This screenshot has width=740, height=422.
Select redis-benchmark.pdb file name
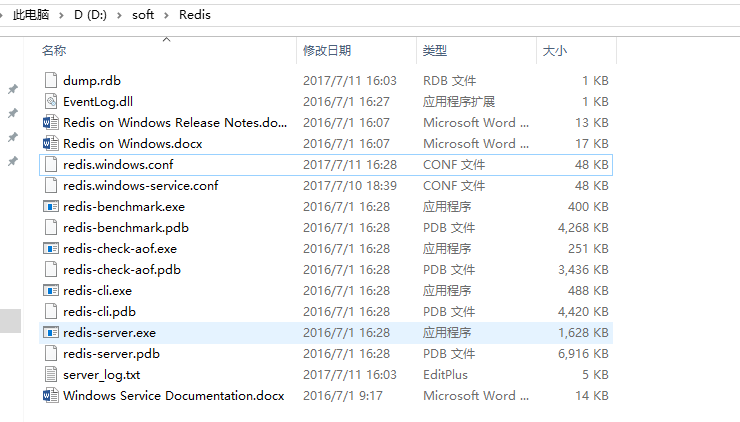[126, 228]
